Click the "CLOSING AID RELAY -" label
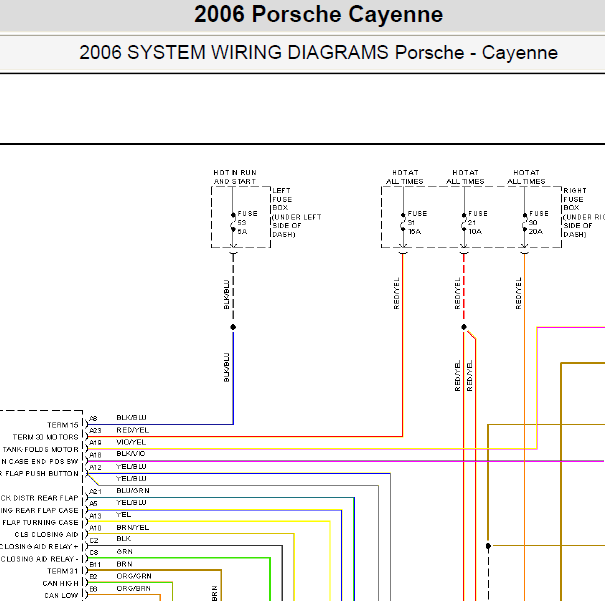 39,559
